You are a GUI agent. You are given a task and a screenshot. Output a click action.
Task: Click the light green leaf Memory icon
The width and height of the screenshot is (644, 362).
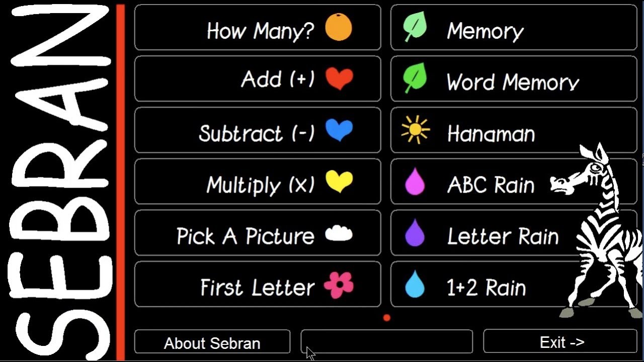[x=415, y=27]
